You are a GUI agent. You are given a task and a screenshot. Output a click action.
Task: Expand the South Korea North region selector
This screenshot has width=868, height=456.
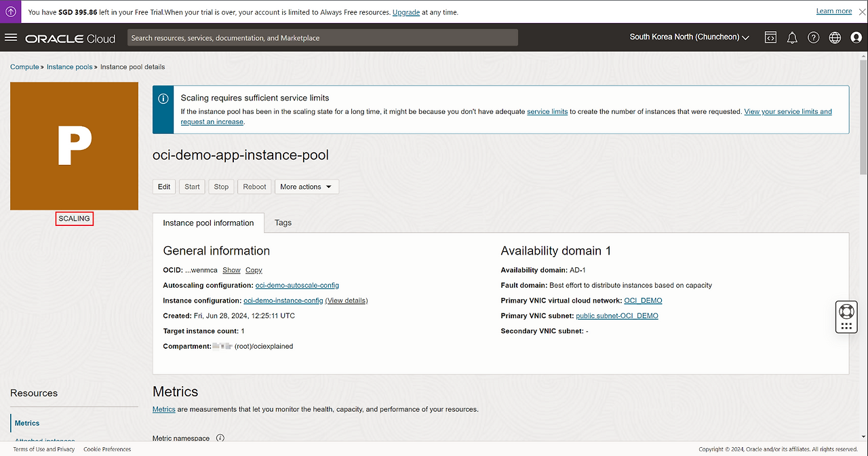tap(689, 37)
